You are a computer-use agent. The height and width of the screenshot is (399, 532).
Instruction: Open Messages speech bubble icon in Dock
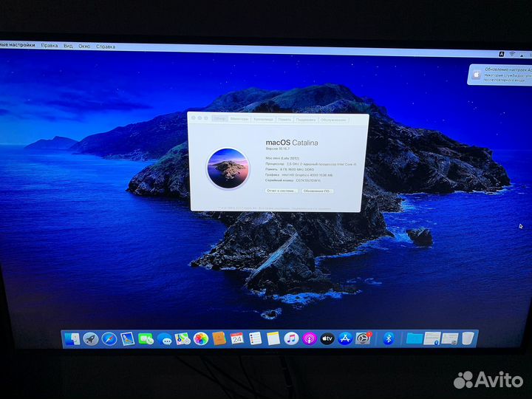tap(165, 339)
